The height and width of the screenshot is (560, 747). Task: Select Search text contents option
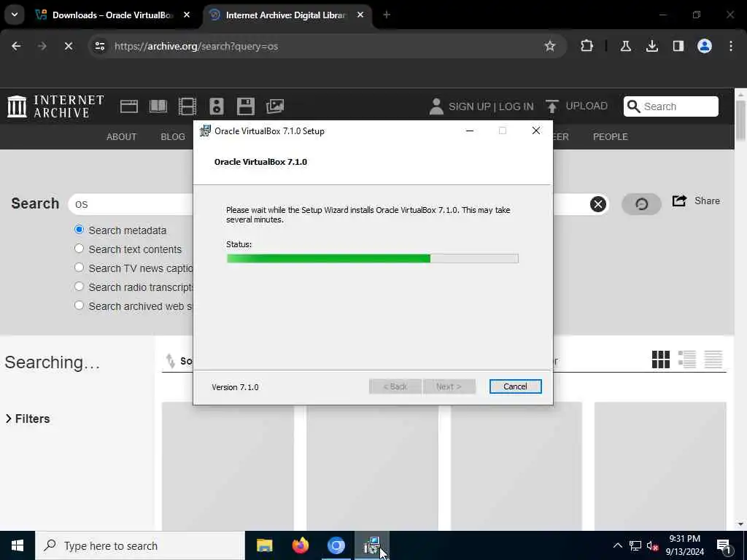pyautogui.click(x=79, y=249)
